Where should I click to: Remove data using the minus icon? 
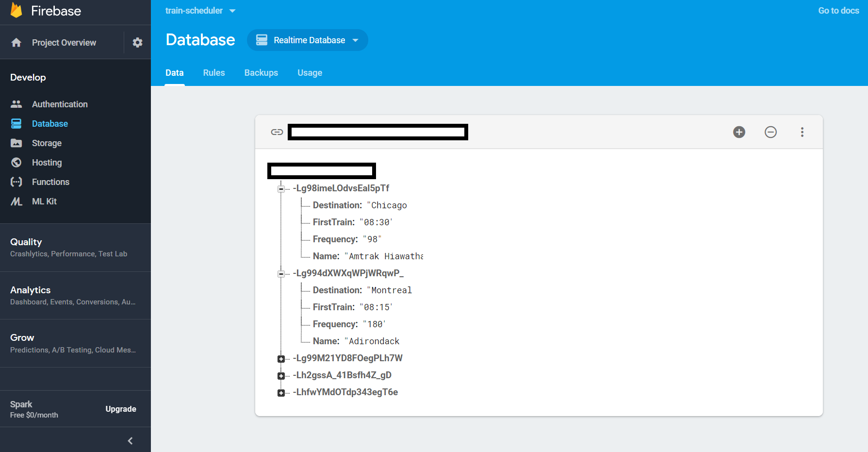point(770,132)
